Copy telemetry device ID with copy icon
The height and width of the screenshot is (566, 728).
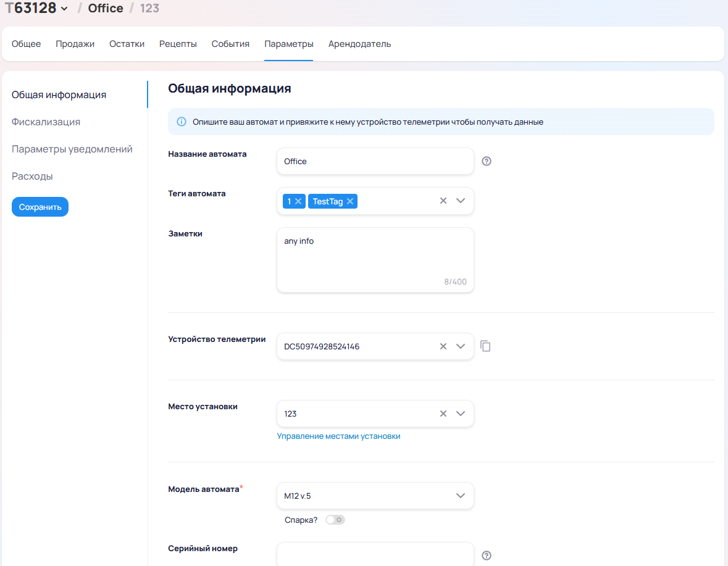[x=486, y=346]
